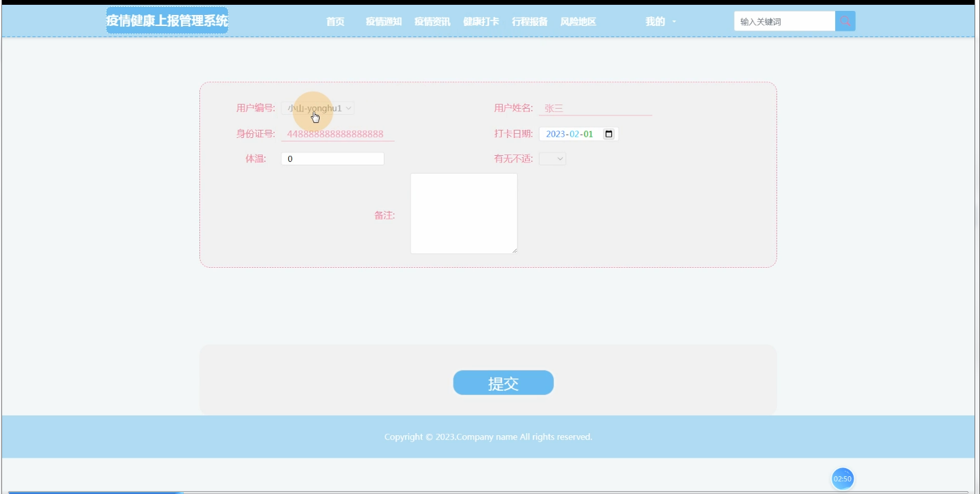This screenshot has height=494, width=980.
Task: Click the 身份证号 ID number field
Action: (x=338, y=134)
